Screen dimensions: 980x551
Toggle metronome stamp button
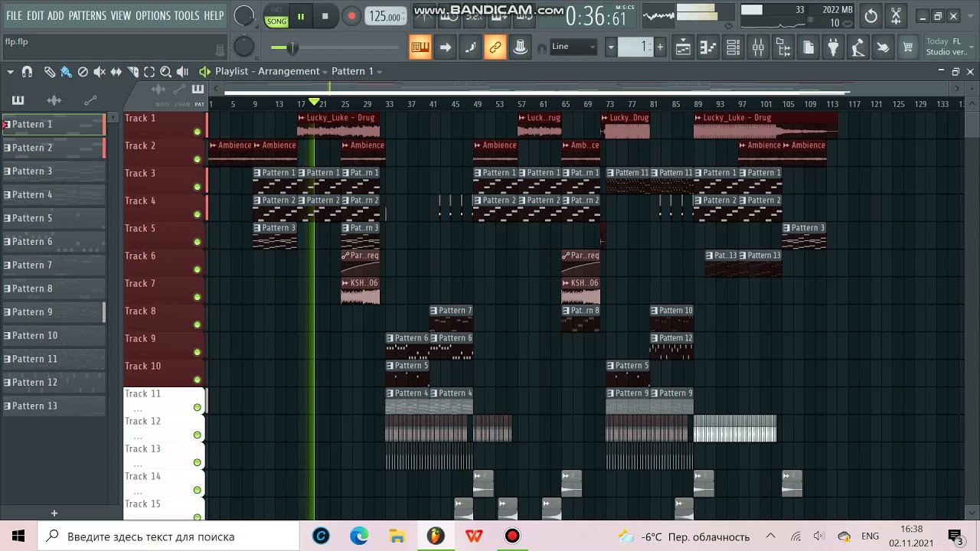click(521, 47)
